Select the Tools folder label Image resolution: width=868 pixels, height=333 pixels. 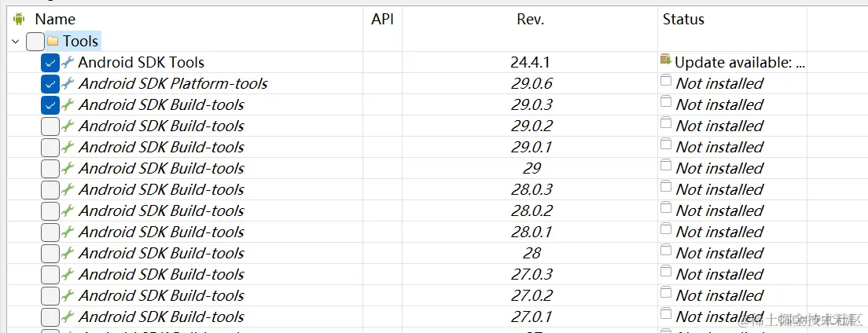[80, 41]
